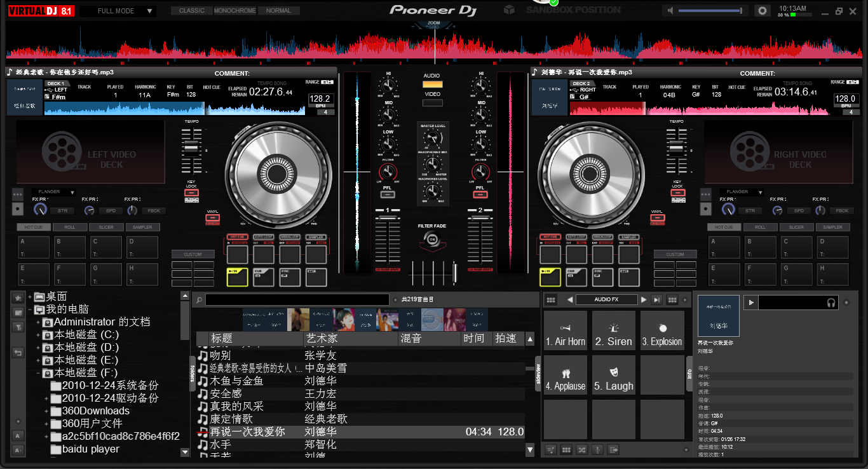Click the sandbox cube icon in the top bar
Screen dimensions: 868x469
click(509, 10)
